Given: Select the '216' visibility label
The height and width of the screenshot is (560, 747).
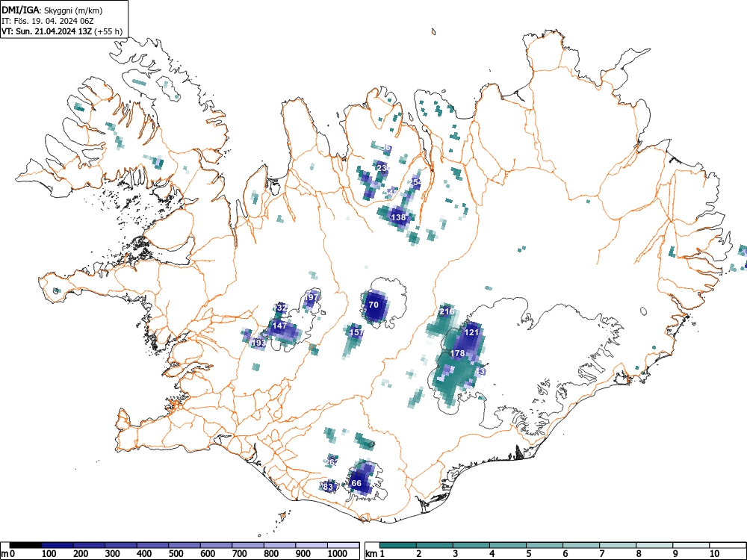Looking at the screenshot, I should coord(447,312).
